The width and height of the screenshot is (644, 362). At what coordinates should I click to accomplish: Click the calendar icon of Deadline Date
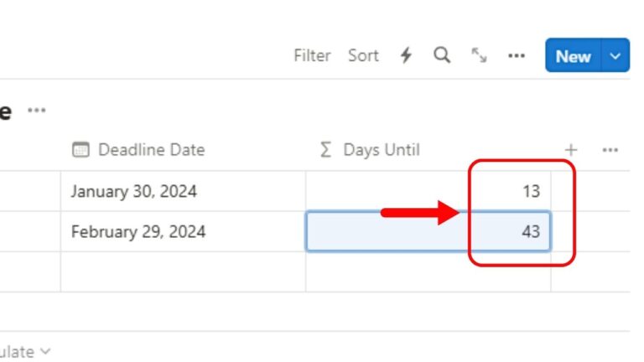pyautogui.click(x=80, y=149)
